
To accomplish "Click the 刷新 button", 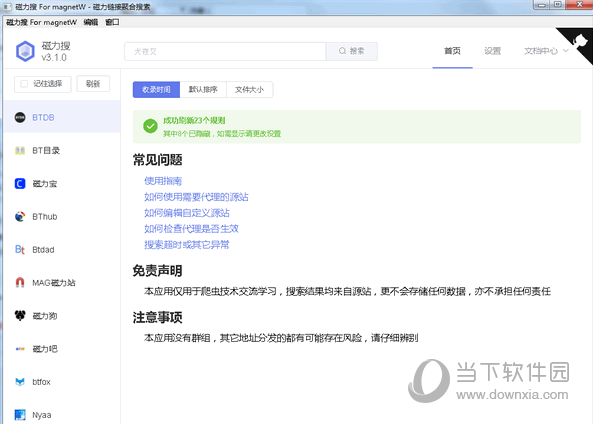I will (x=93, y=84).
